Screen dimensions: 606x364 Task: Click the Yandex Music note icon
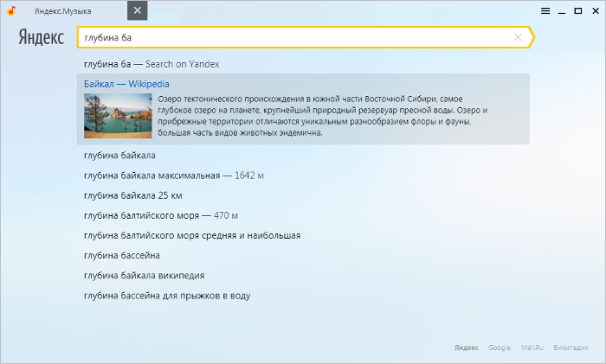click(11, 11)
